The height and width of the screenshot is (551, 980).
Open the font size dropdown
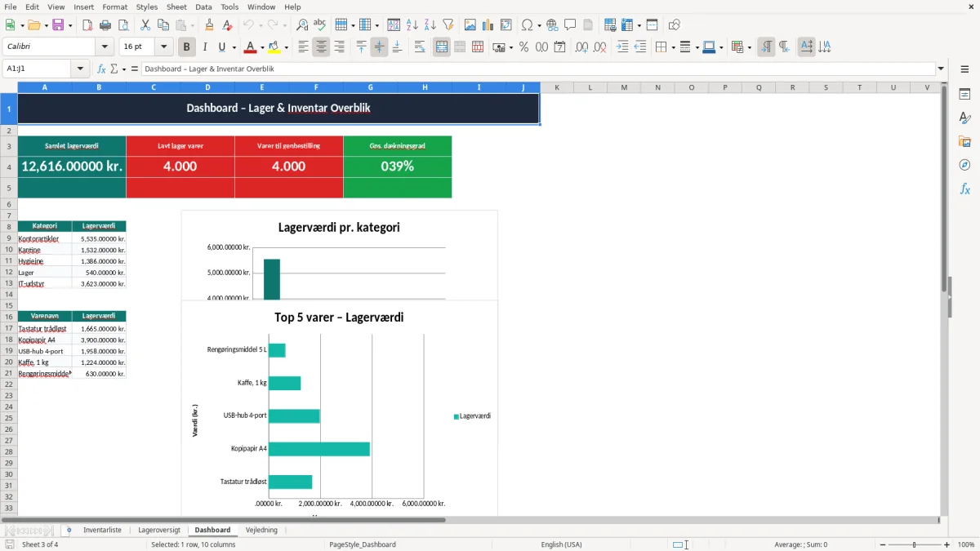(x=163, y=47)
